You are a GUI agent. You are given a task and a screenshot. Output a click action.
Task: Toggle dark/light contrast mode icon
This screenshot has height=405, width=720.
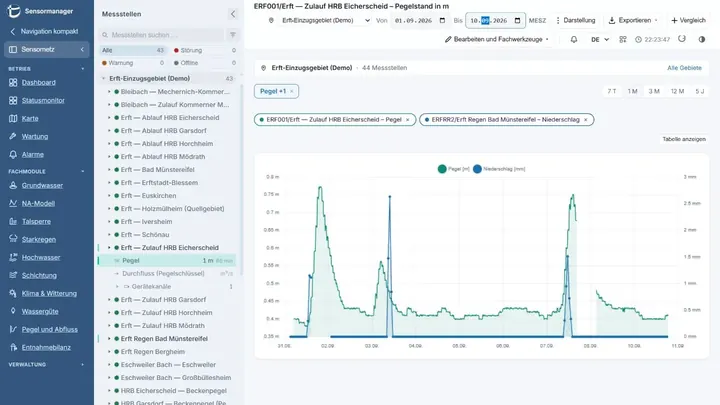click(x=702, y=39)
